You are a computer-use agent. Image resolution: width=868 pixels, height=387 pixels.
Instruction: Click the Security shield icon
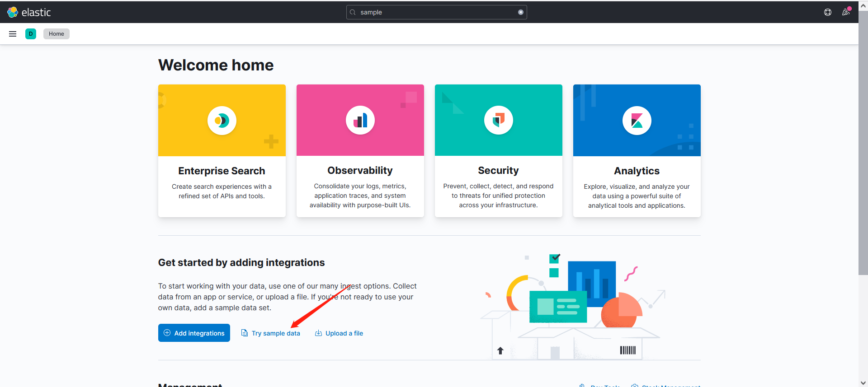click(499, 120)
